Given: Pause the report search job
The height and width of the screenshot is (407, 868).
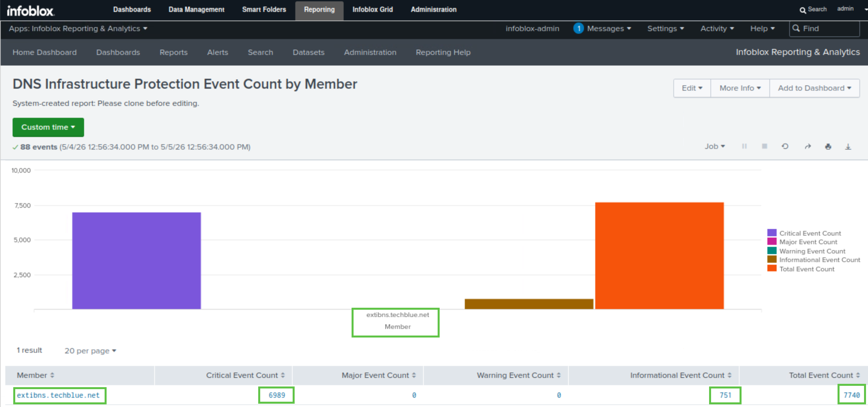Looking at the screenshot, I should 744,146.
